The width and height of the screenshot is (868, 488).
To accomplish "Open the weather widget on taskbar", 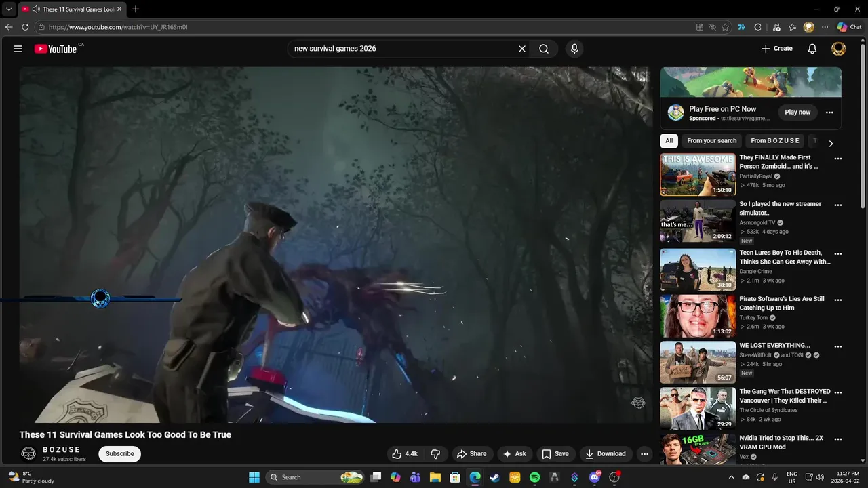I will [31, 477].
